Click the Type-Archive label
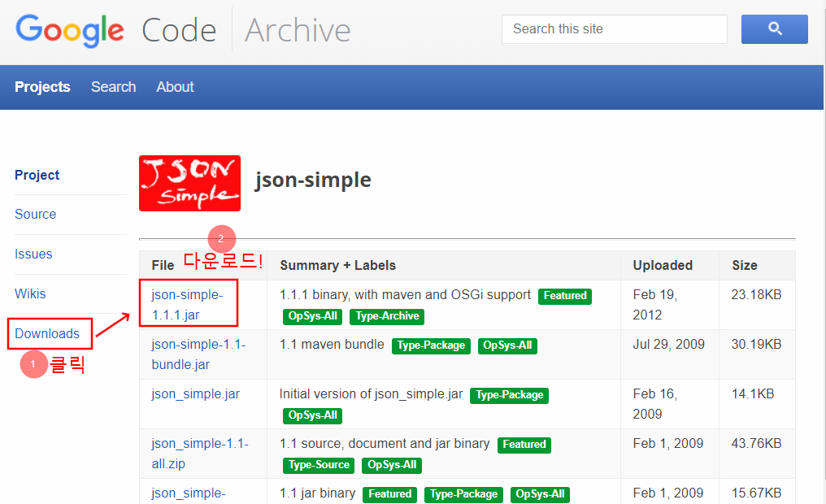 coord(387,316)
